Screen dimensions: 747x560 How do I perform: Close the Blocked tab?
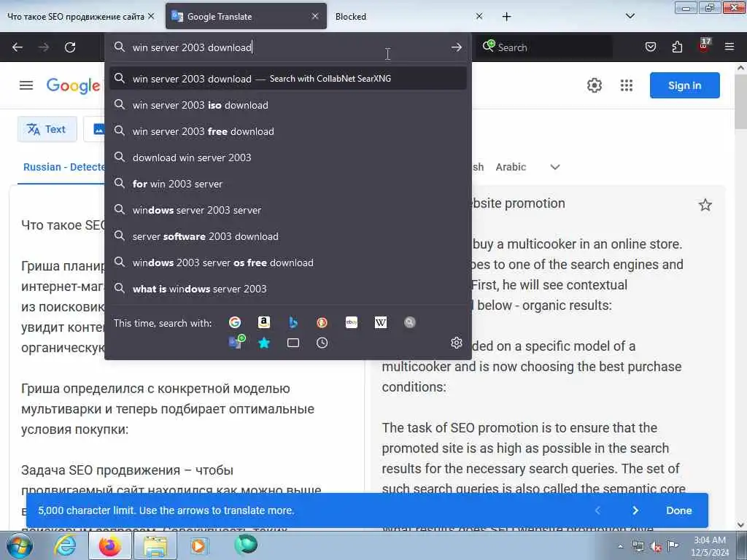click(479, 16)
